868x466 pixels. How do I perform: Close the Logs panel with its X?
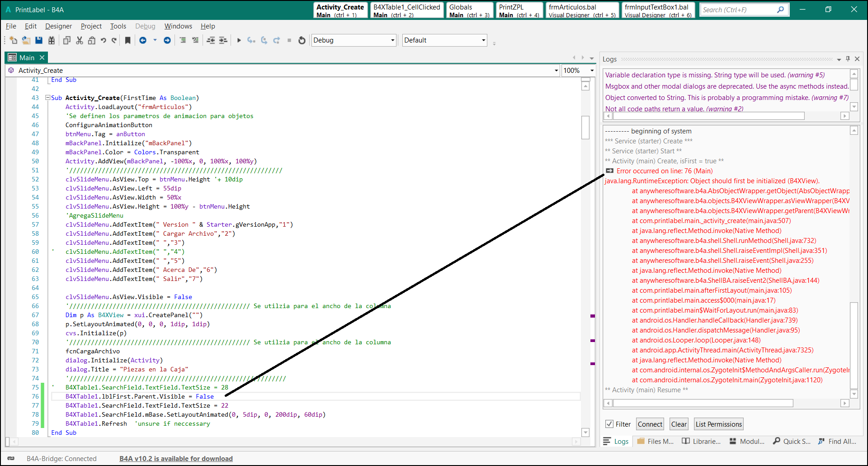tap(857, 59)
